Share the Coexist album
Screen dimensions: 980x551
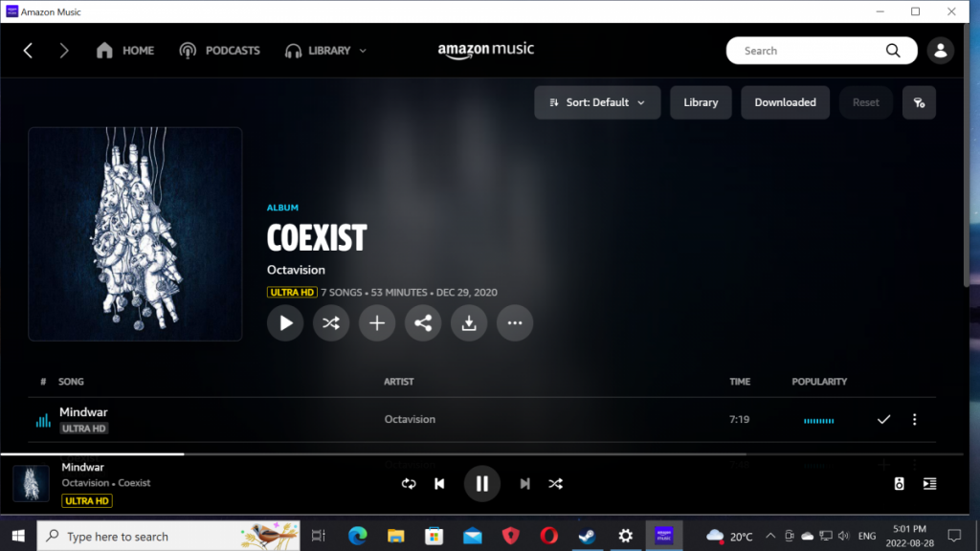(x=423, y=323)
